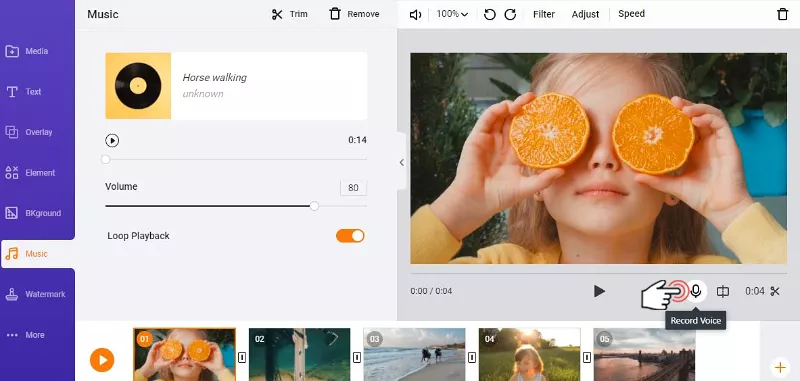Click the 0:14 audio duration text
Image resolution: width=800 pixels, height=381 pixels.
[x=358, y=140]
